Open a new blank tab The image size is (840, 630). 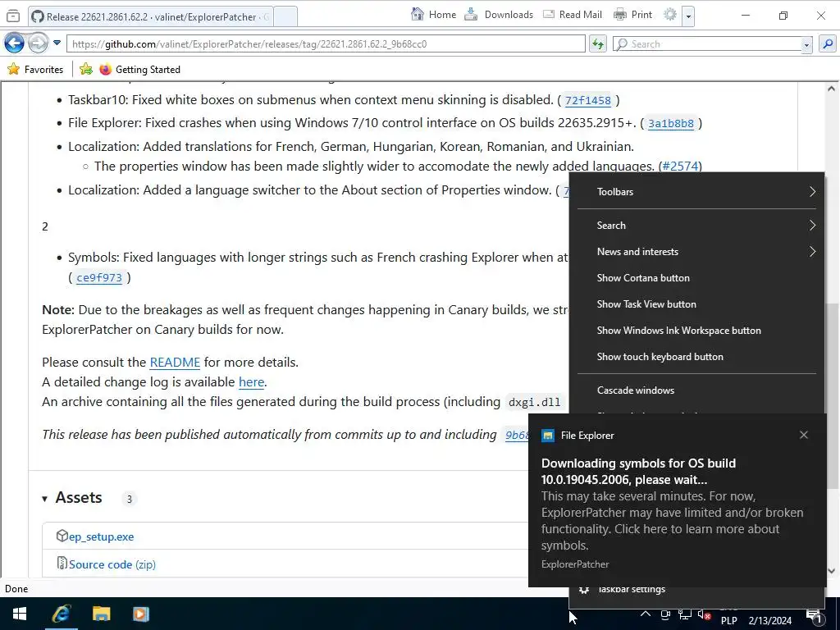click(x=285, y=16)
